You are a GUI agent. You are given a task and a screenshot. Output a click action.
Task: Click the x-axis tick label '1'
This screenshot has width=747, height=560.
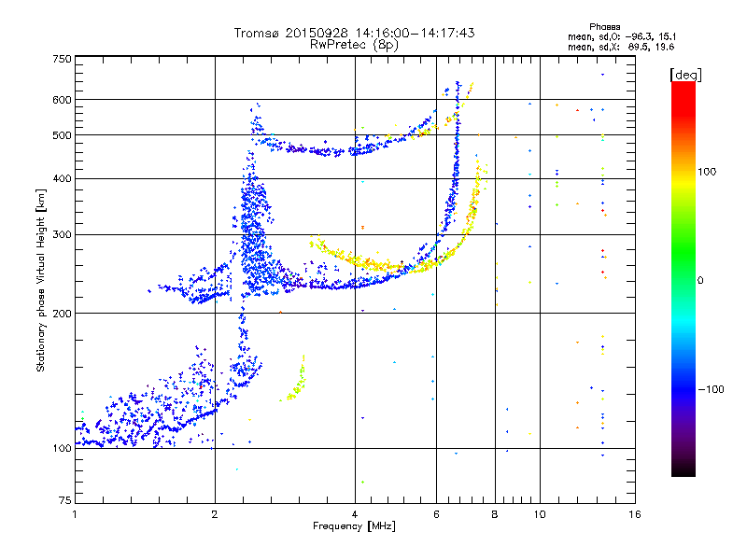point(75,514)
